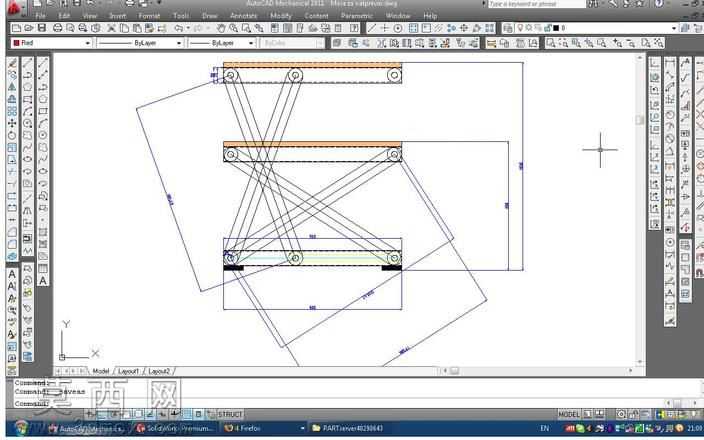The image size is (704, 440).
Task: Click the Centerline cross icon in top toolbar
Action: click(x=385, y=28)
